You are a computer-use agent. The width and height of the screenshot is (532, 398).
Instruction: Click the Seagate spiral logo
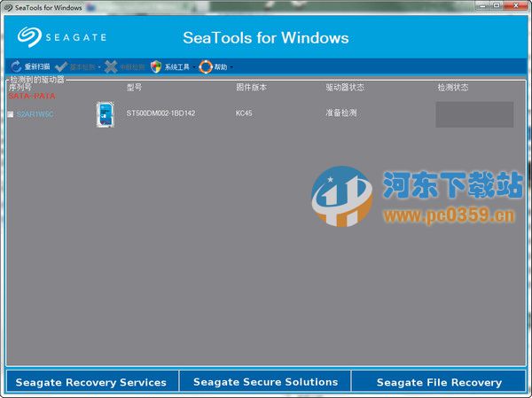29,36
